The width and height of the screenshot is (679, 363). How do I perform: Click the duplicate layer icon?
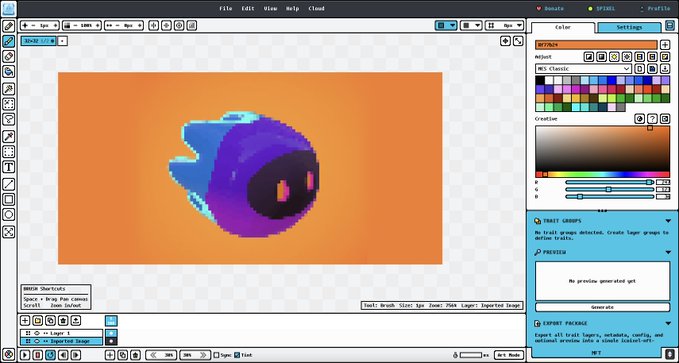[50, 321]
